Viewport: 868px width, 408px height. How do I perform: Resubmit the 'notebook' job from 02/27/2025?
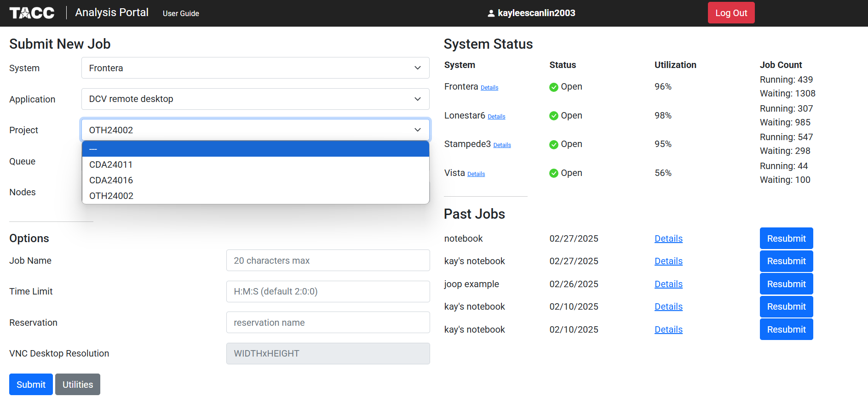point(786,238)
